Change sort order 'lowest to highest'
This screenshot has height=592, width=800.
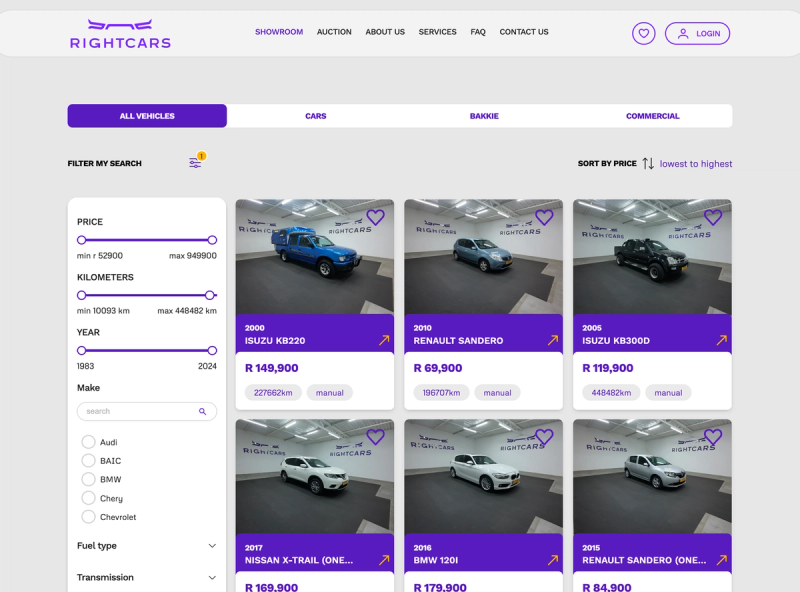pyautogui.click(x=695, y=164)
